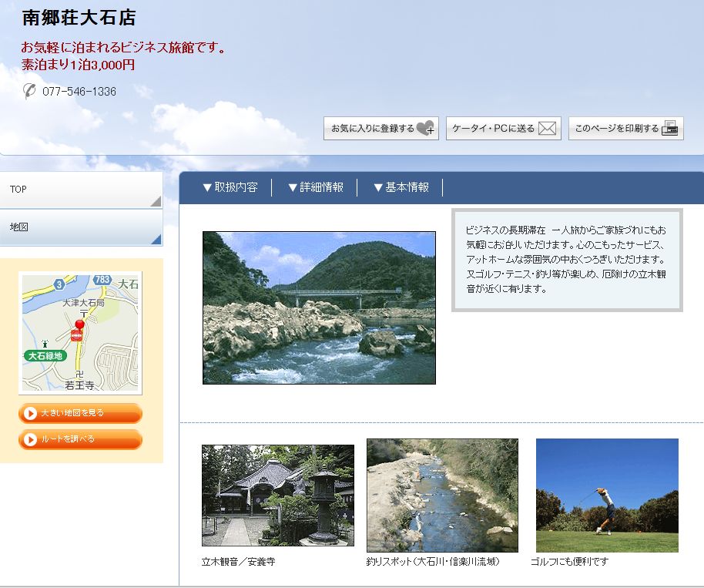Open the 立木観音／安養寺 temple photo
The height and width of the screenshot is (588, 704).
(x=278, y=496)
